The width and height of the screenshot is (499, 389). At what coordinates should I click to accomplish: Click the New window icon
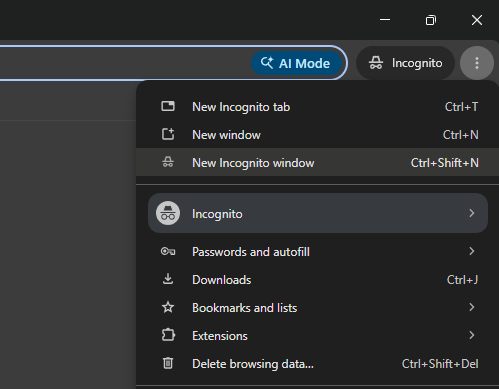(168, 134)
